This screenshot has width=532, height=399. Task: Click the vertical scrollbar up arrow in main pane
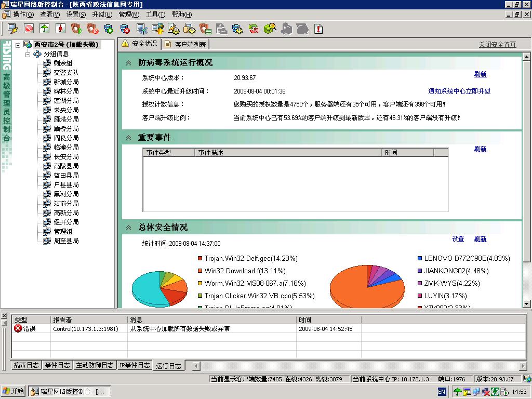tap(526, 56)
